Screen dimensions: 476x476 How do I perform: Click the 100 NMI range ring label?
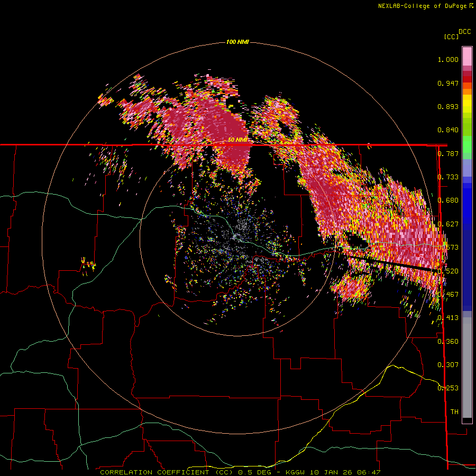[237, 42]
